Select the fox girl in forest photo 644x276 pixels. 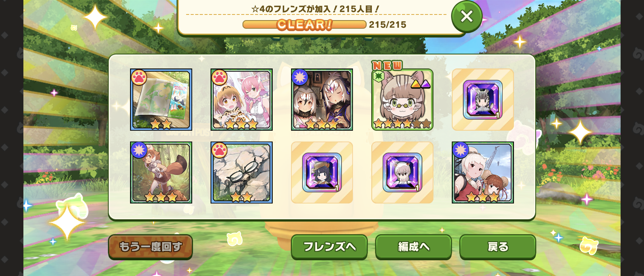tap(161, 173)
